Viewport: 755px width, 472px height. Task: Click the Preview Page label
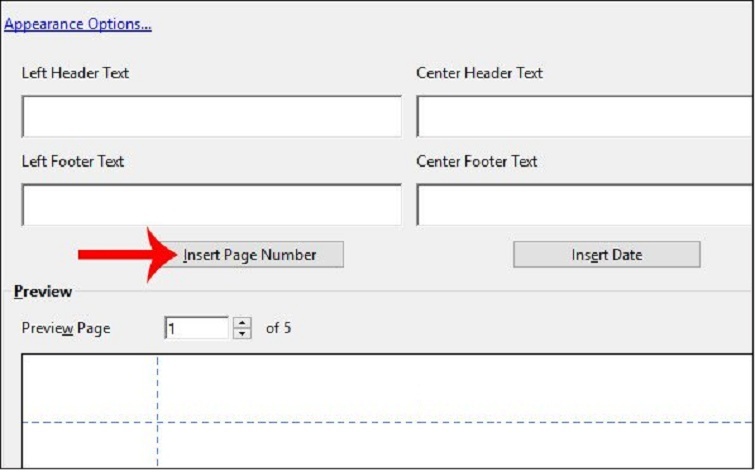66,328
